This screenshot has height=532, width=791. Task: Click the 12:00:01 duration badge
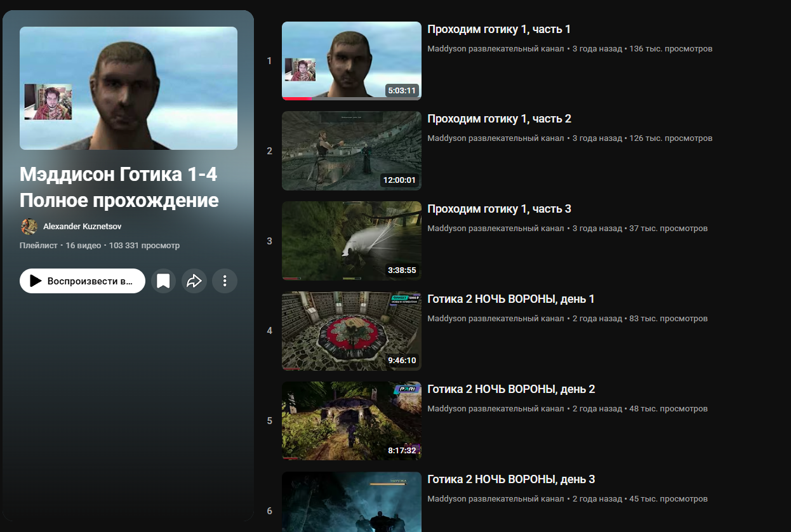[399, 180]
